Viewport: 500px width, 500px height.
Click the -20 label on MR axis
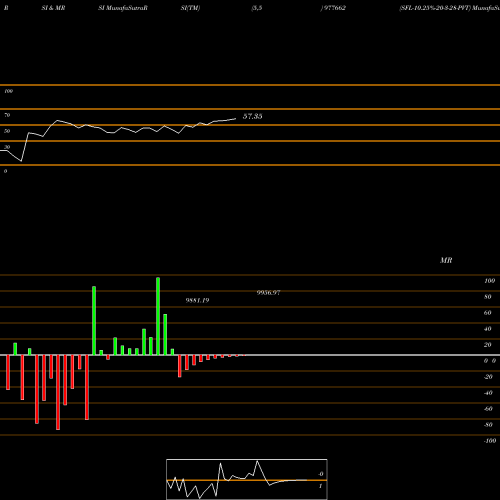coord(488,377)
